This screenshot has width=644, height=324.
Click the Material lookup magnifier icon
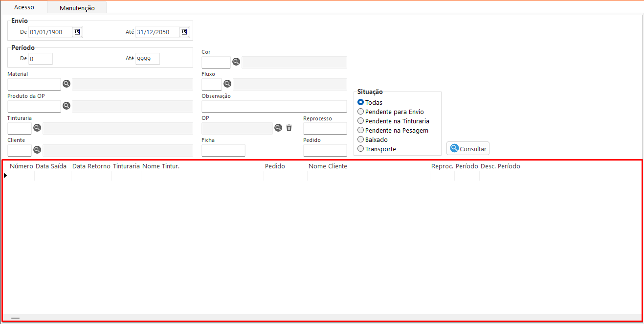coord(67,84)
